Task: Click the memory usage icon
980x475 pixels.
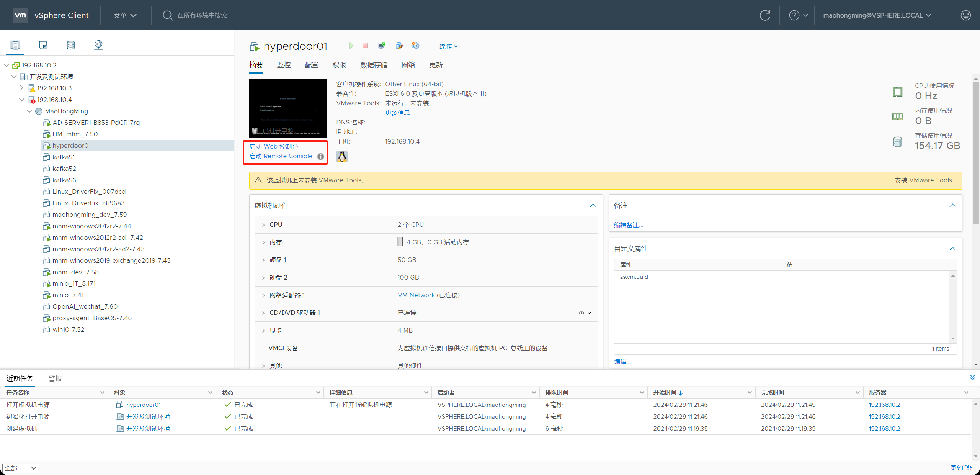Action: (897, 116)
